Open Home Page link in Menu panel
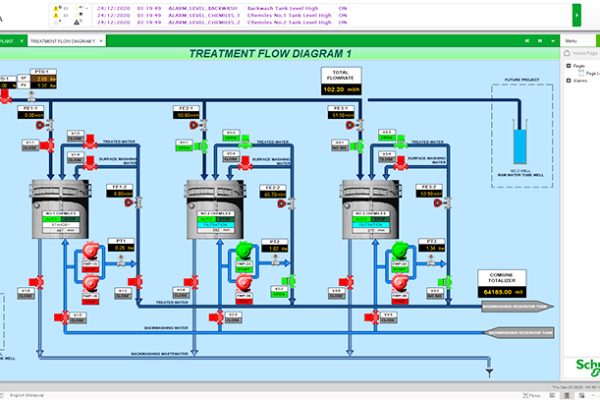The width and height of the screenshot is (600, 400). pos(585,53)
